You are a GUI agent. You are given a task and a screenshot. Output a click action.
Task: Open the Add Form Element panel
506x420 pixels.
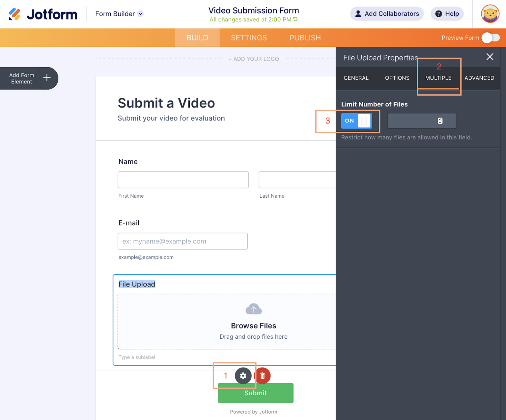[46, 78]
